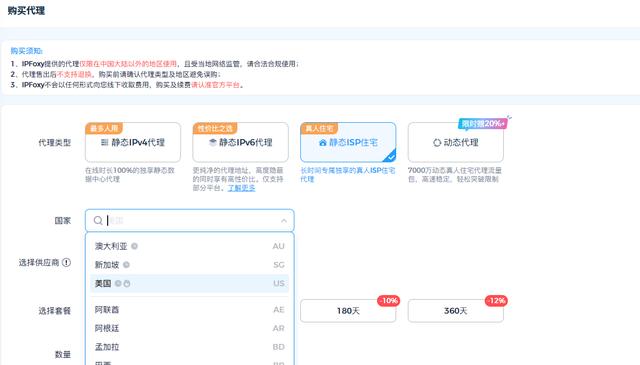
Task: Click the gray badge icon beside 新加坡
Action: (126, 265)
